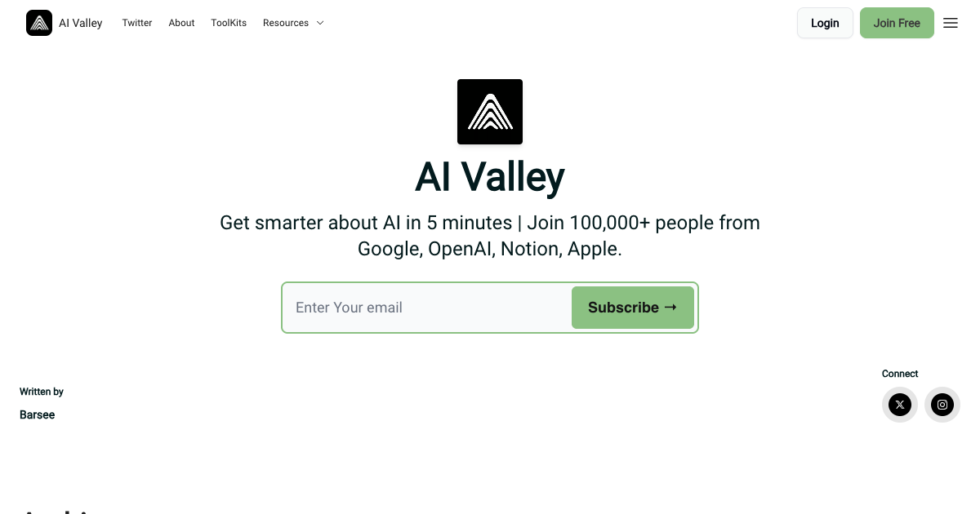
Task: Open the hamburger navigation menu
Action: [950, 23]
